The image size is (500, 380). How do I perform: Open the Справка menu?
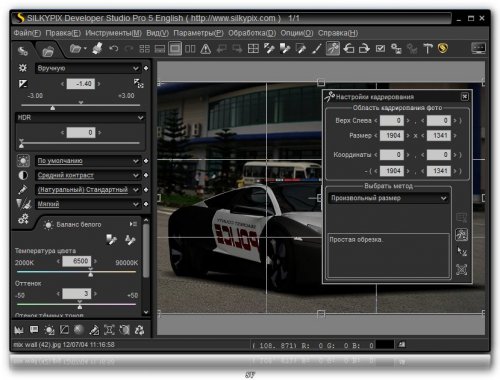[338, 33]
